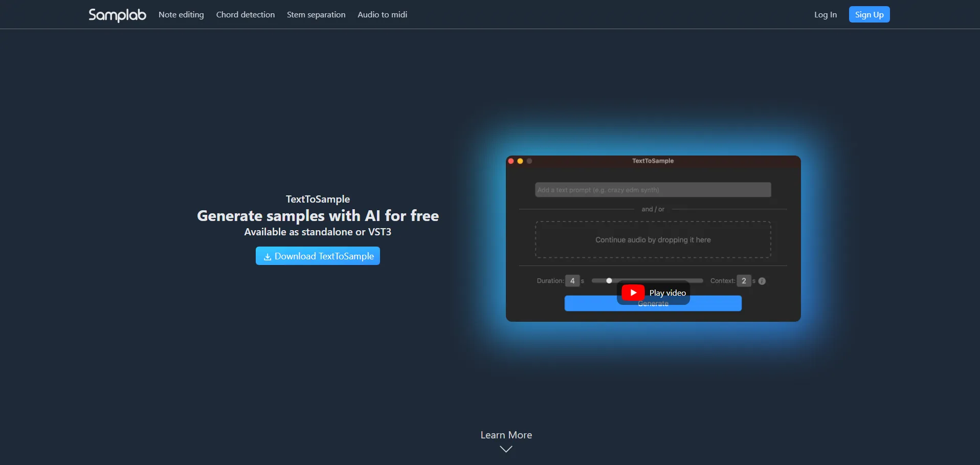Click the info icon beside Context
Screen dimensions: 980x465
[x=762, y=281]
